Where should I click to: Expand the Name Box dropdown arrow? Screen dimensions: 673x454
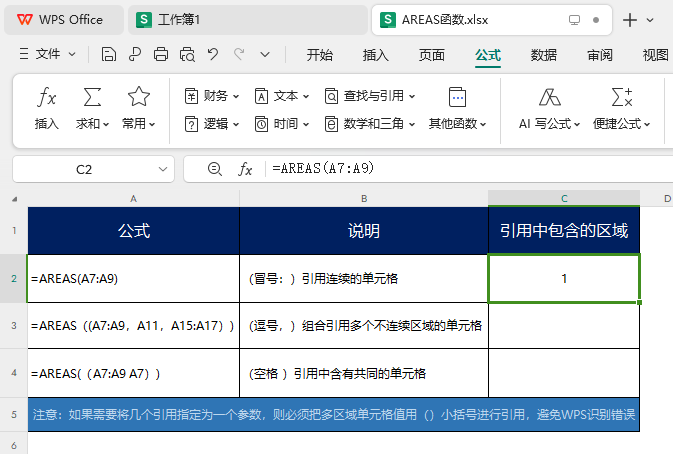[x=163, y=169]
